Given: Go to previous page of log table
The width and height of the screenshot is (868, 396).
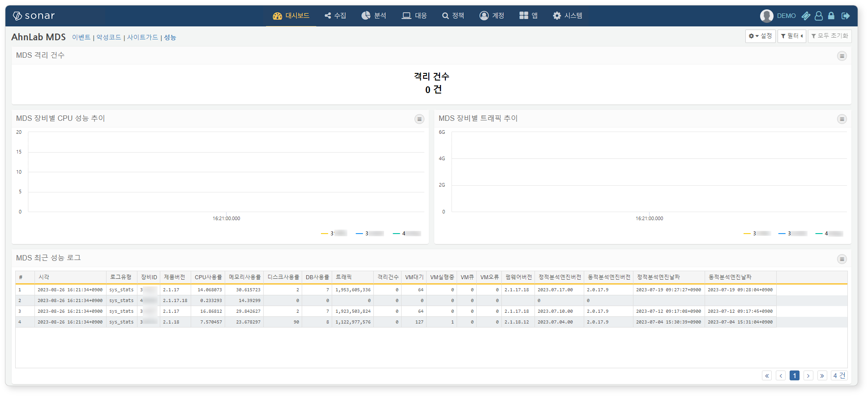Looking at the screenshot, I should tap(781, 376).
